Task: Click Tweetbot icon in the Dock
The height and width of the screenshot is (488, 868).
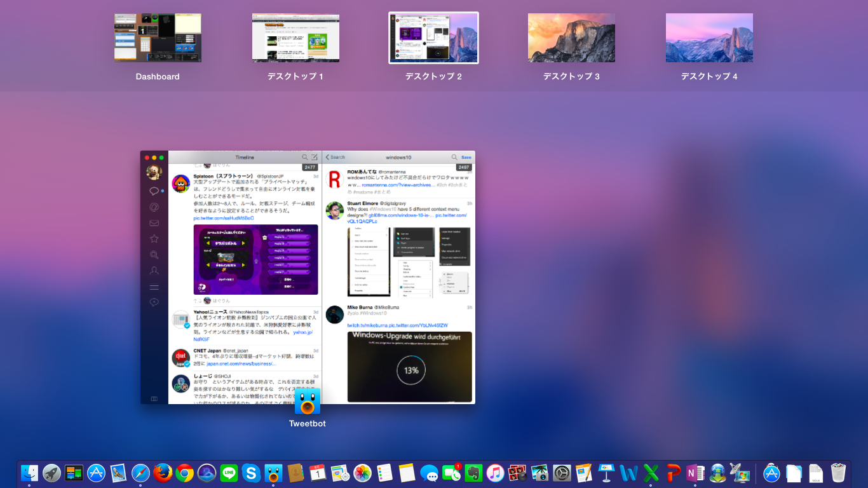Action: (x=273, y=473)
